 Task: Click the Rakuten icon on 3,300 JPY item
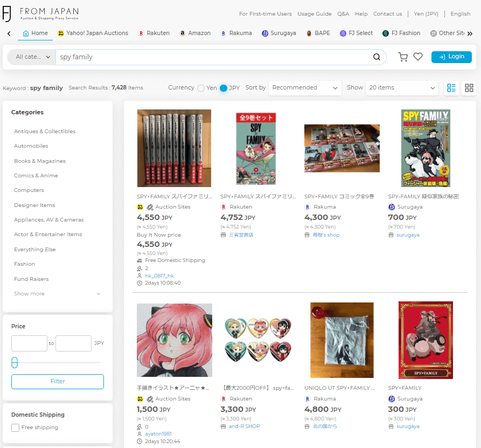tap(224, 399)
